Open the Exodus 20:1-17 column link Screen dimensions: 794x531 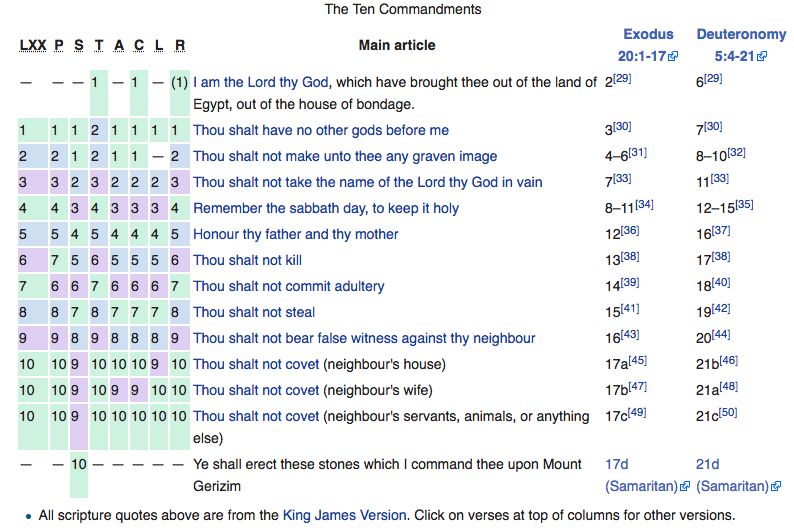click(648, 45)
